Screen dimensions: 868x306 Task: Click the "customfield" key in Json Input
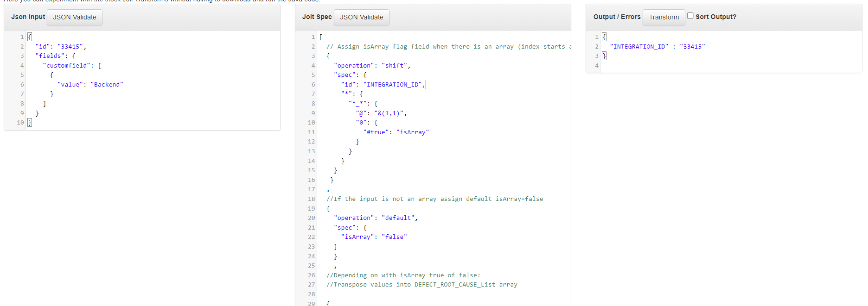pos(67,66)
